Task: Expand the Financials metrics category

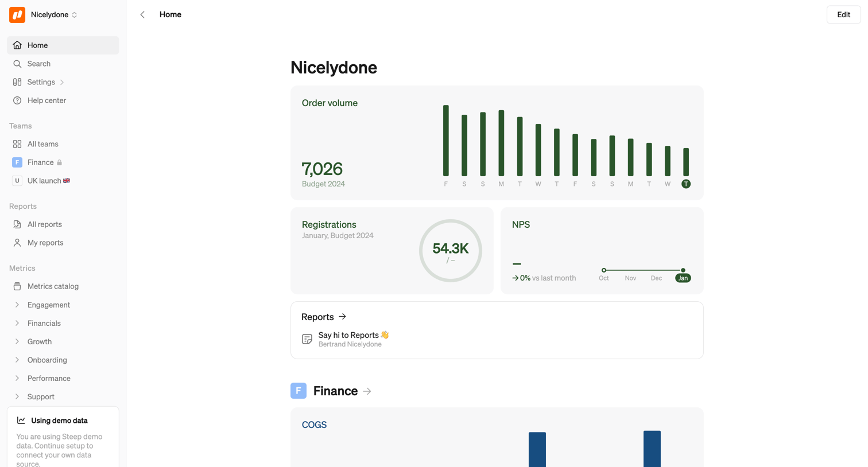Action: pos(63,323)
